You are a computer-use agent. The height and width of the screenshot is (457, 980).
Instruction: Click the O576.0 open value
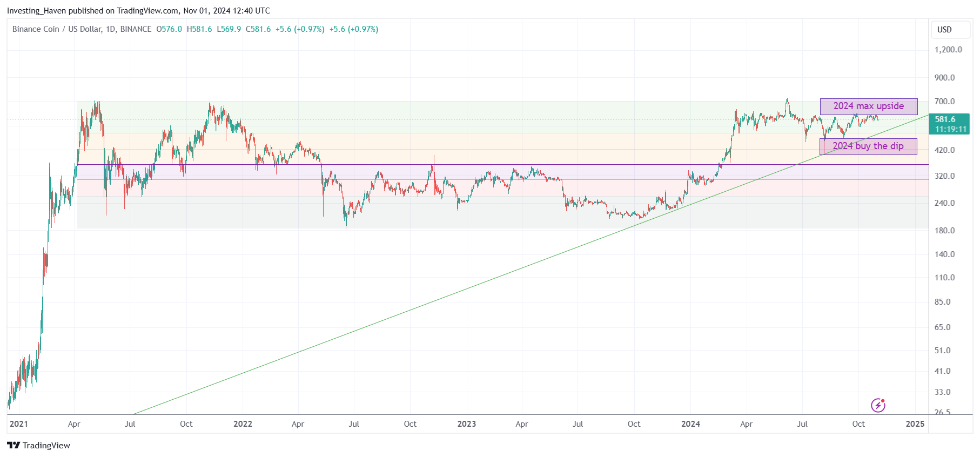tap(169, 29)
